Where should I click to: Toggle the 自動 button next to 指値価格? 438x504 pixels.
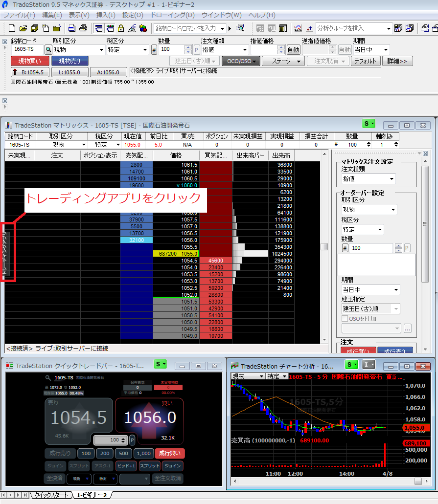293,50
